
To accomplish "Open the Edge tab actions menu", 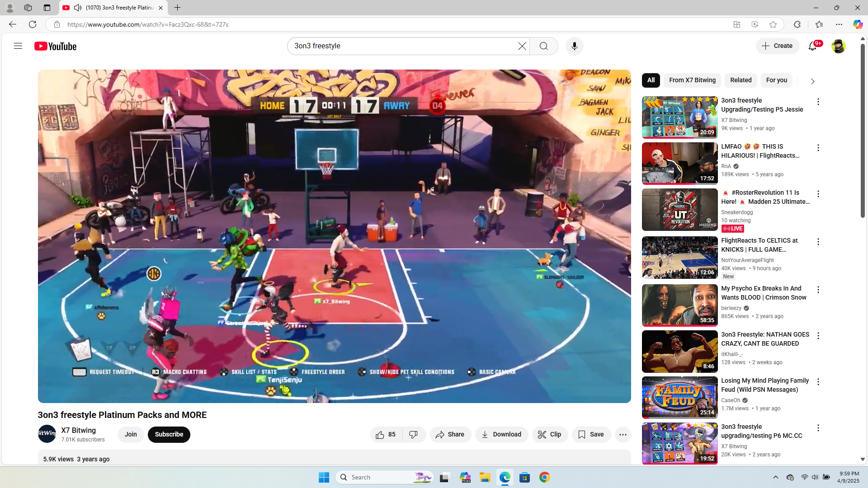I will click(x=47, y=8).
